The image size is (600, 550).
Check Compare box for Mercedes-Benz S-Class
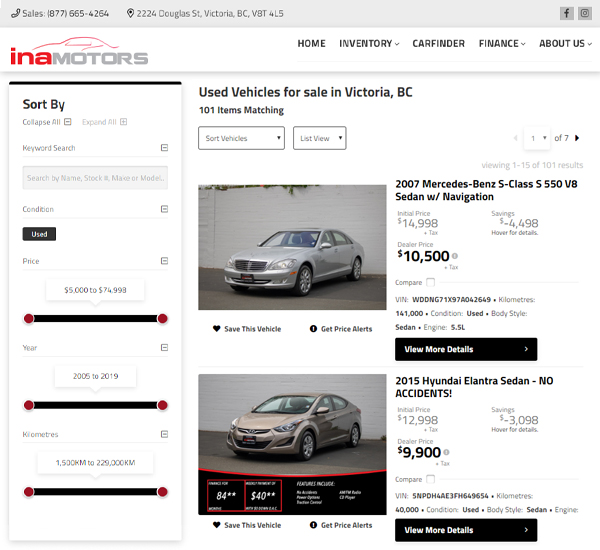click(x=430, y=282)
